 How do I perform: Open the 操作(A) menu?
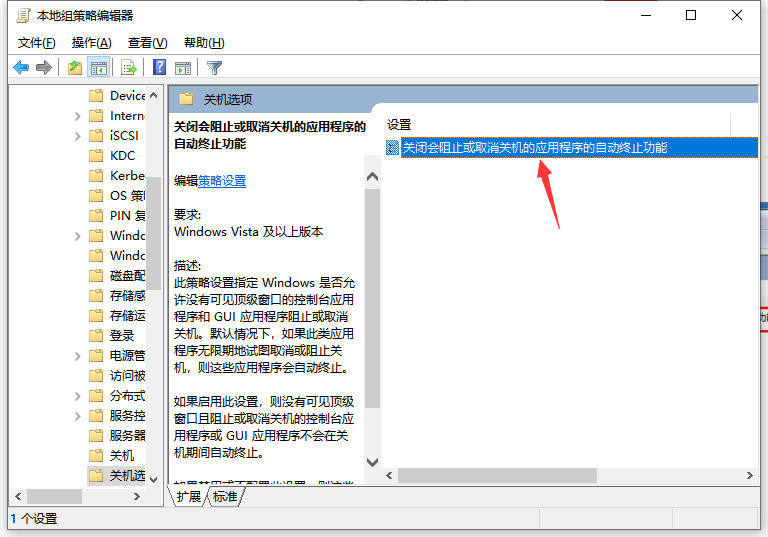[92, 43]
